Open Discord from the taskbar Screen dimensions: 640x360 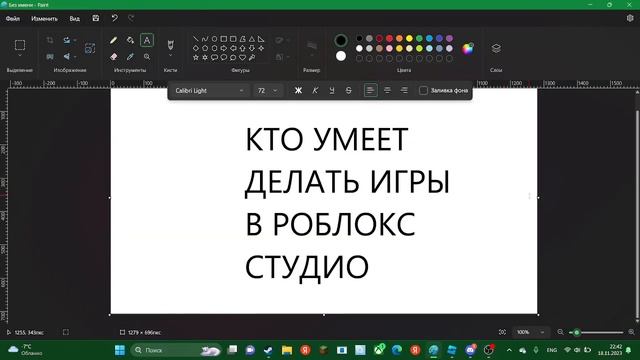tap(470, 350)
